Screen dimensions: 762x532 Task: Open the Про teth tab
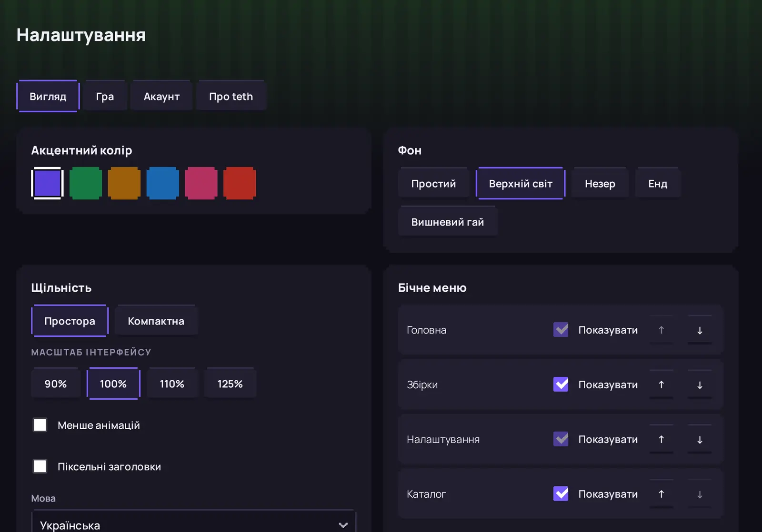[x=231, y=96]
